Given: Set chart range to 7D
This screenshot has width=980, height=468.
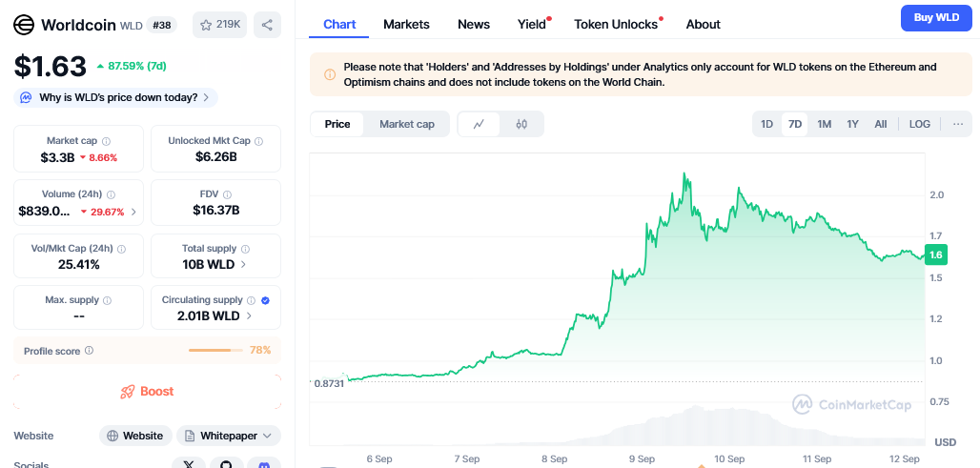Looking at the screenshot, I should click(x=795, y=124).
